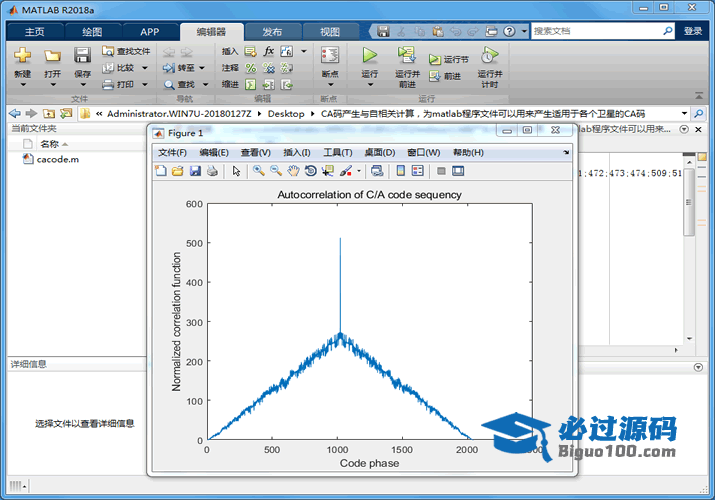This screenshot has height=500, width=715.
Task: Select the Data Cursor tool
Action: click(327, 171)
